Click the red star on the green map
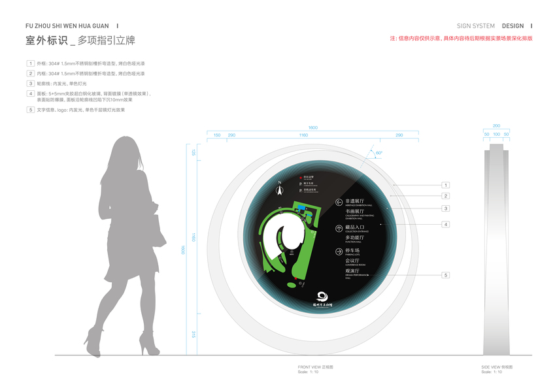555x392 pixels. (295, 278)
